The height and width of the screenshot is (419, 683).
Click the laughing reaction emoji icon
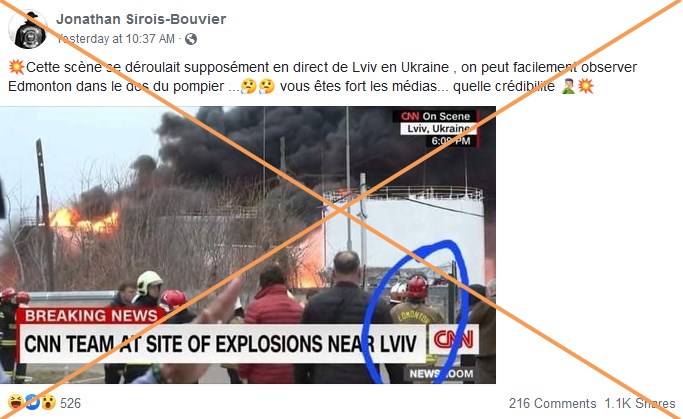pyautogui.click(x=15, y=402)
